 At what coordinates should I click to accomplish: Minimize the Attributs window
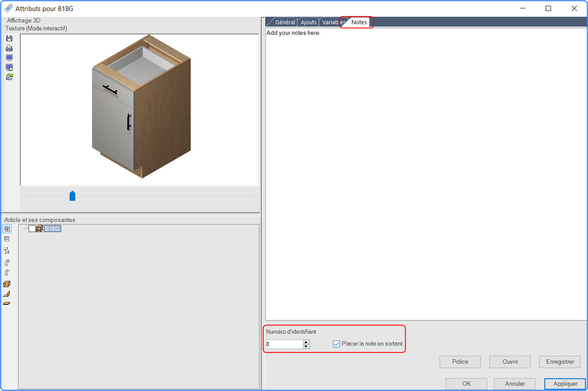tap(523, 8)
